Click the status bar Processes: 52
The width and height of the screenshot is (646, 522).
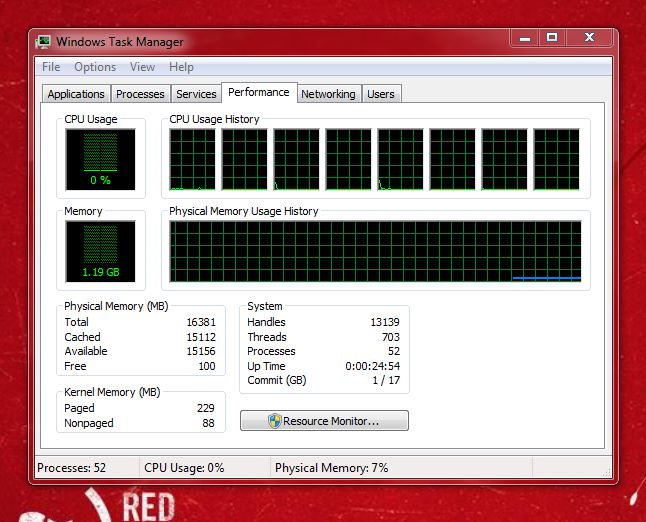click(71, 468)
